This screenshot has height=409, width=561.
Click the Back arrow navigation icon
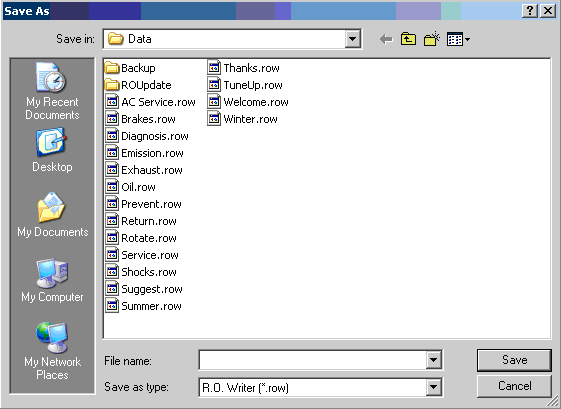click(386, 39)
